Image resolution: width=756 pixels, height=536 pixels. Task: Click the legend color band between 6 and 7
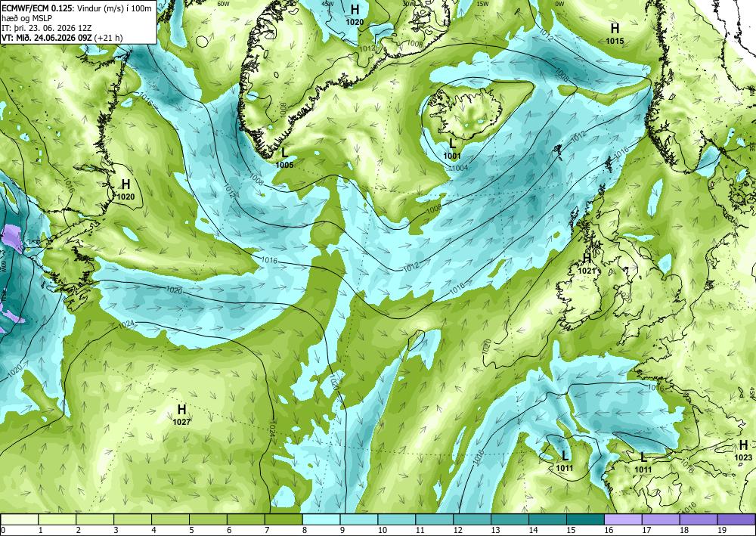tap(246, 519)
